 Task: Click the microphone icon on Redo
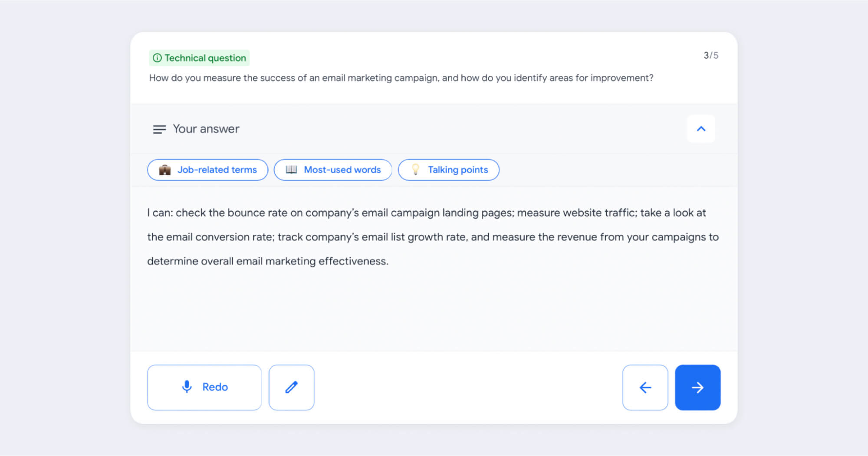[x=187, y=387]
